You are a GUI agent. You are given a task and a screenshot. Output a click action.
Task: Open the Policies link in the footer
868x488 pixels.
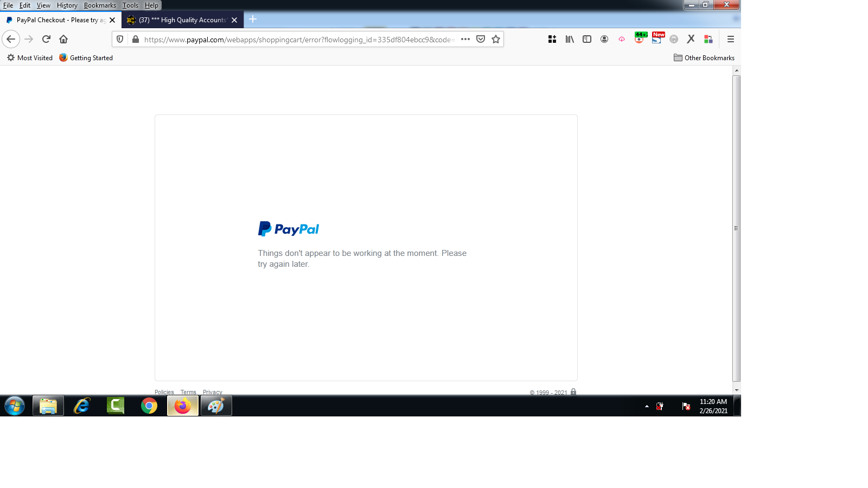click(x=164, y=392)
